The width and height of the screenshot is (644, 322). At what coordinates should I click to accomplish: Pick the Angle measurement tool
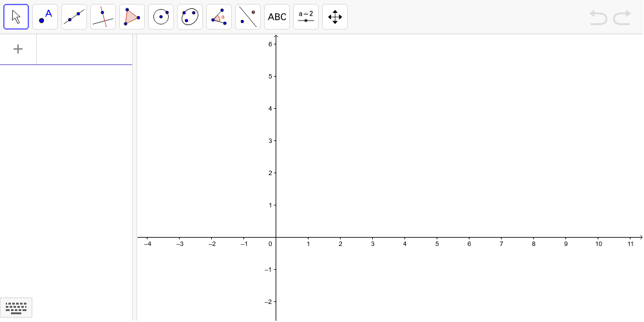[x=219, y=17]
